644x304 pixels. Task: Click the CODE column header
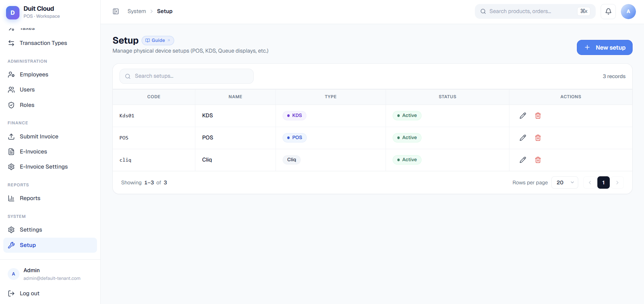pyautogui.click(x=154, y=97)
